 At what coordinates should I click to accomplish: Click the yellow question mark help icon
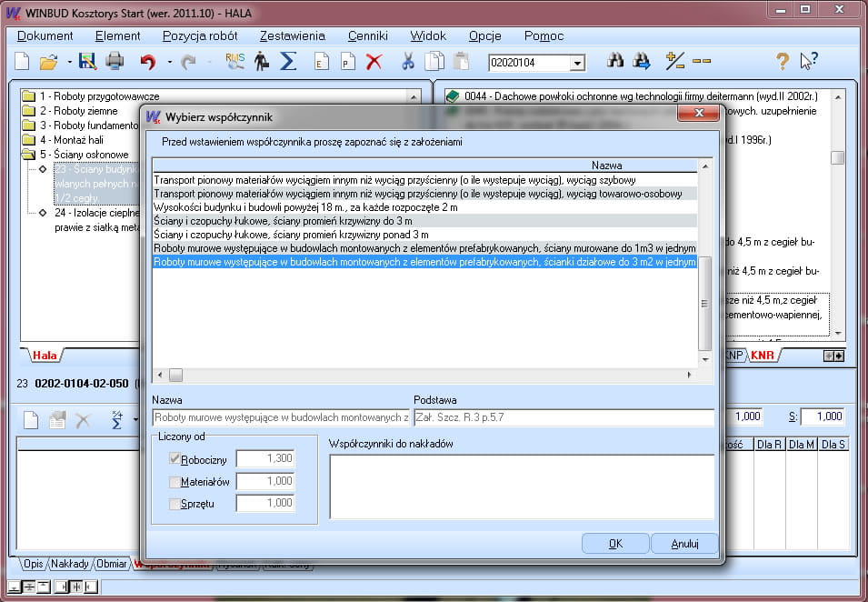point(782,62)
